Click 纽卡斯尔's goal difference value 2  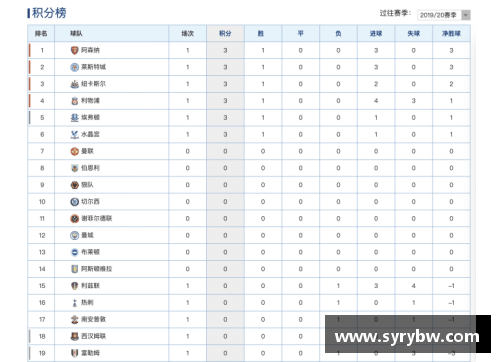[451, 84]
